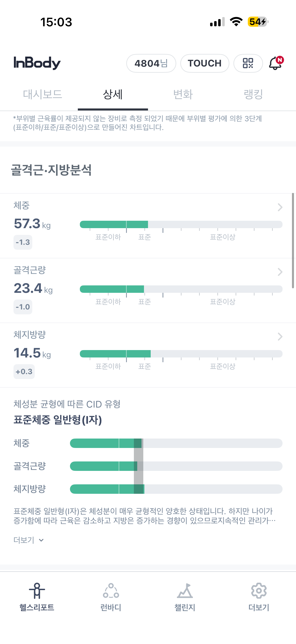Open the 더보기 gear icon
The width and height of the screenshot is (296, 644).
[259, 591]
